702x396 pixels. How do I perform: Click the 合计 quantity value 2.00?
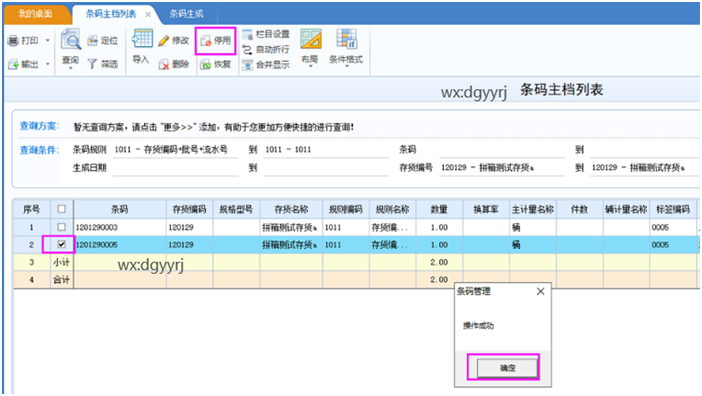coord(439,279)
